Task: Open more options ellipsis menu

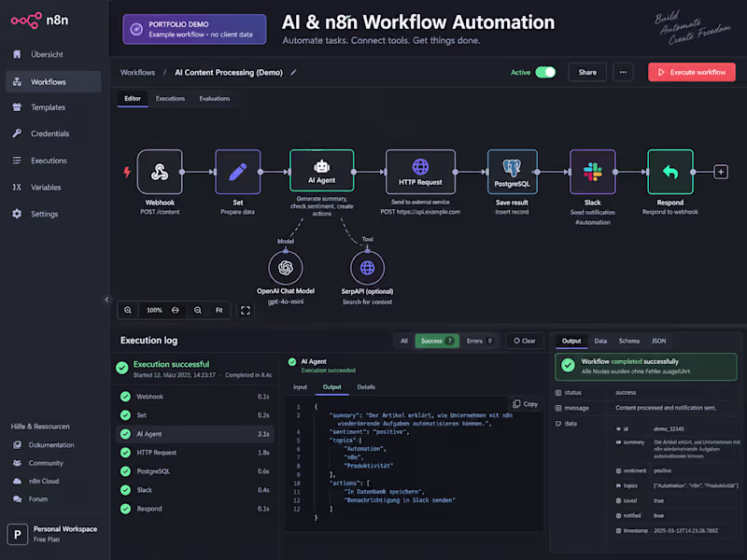Action: (623, 73)
